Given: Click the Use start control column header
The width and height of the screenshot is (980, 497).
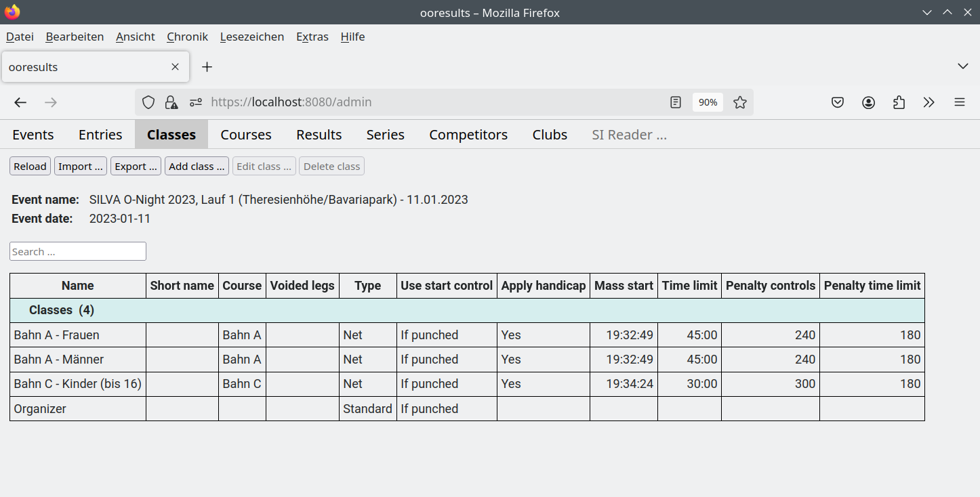Looking at the screenshot, I should 447,286.
